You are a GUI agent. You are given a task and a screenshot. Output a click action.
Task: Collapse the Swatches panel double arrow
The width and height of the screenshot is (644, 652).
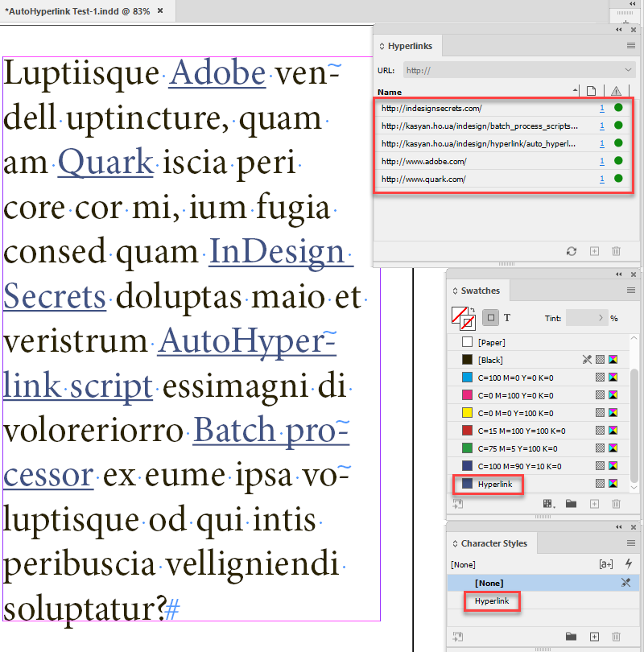[618, 274]
